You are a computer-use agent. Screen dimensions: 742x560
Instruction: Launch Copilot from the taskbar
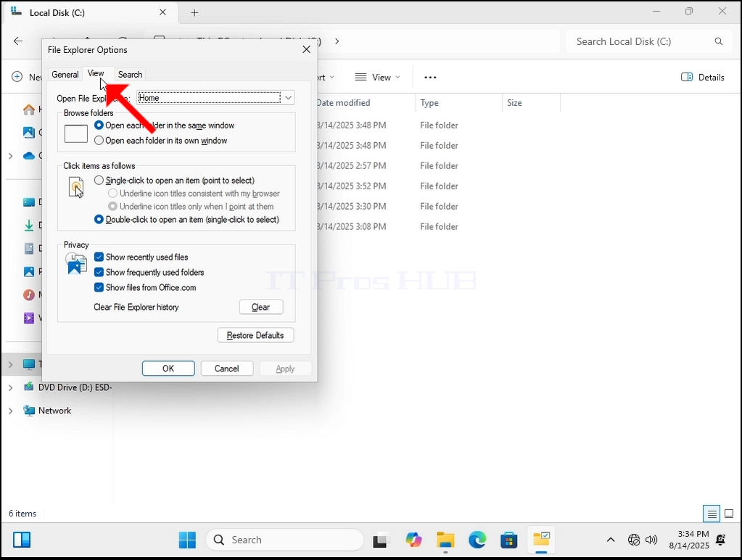pyautogui.click(x=413, y=540)
